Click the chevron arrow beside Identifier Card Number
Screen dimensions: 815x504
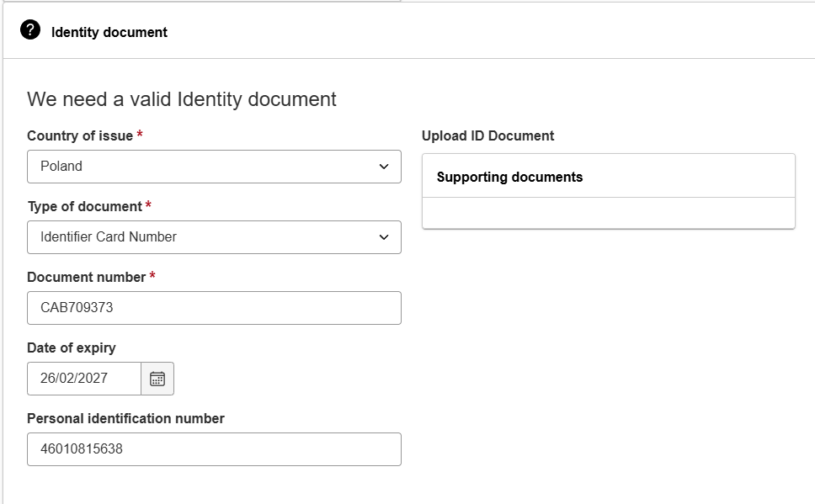[384, 237]
